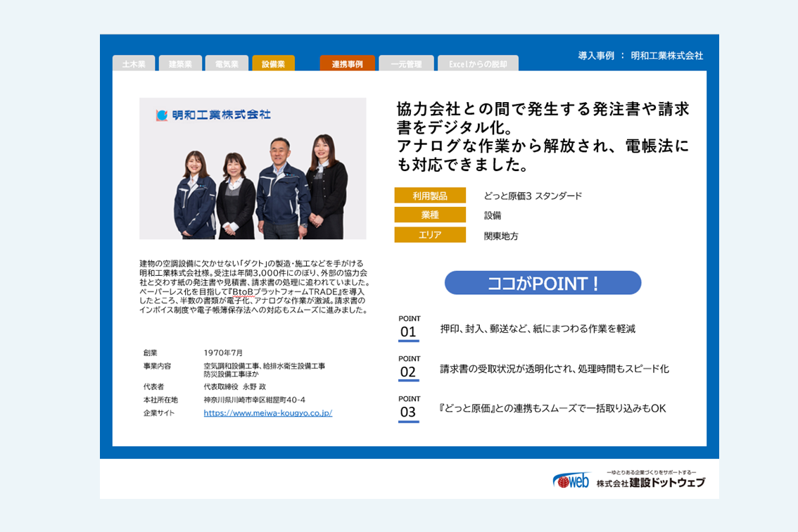798x532 pixels.
Task: Click the headline about 発注書や請求書をデジタル化
Action: (x=543, y=137)
